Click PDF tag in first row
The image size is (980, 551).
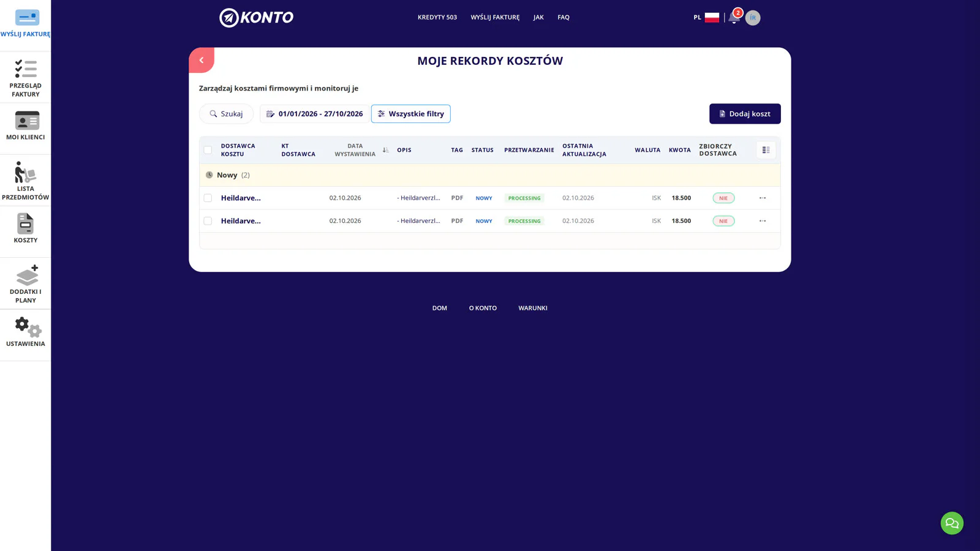click(457, 198)
